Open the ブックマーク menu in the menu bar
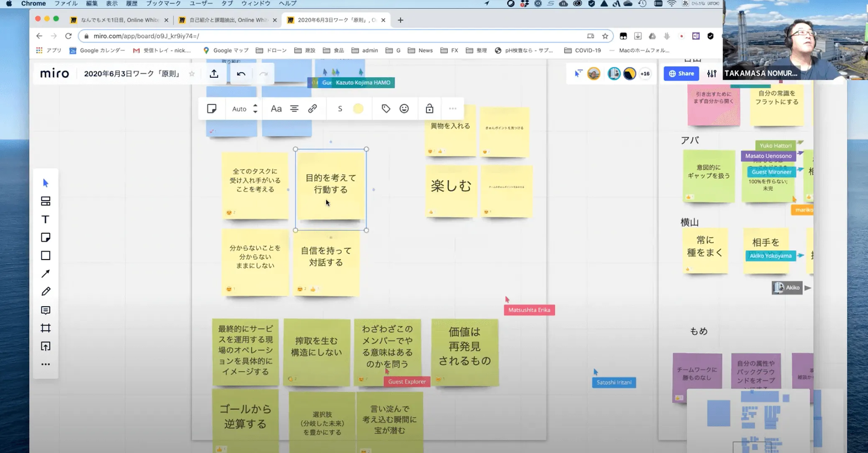The height and width of the screenshot is (453, 868). [163, 4]
